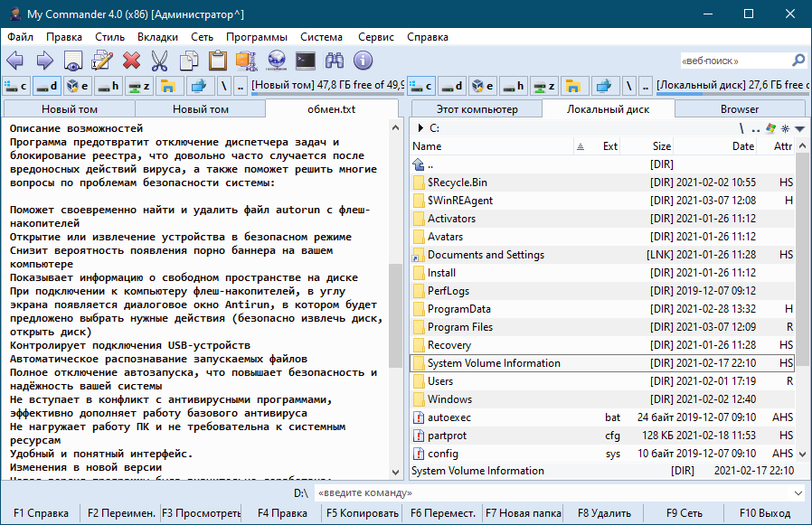
Task: Select network drive z in right panel
Action: coord(544,86)
